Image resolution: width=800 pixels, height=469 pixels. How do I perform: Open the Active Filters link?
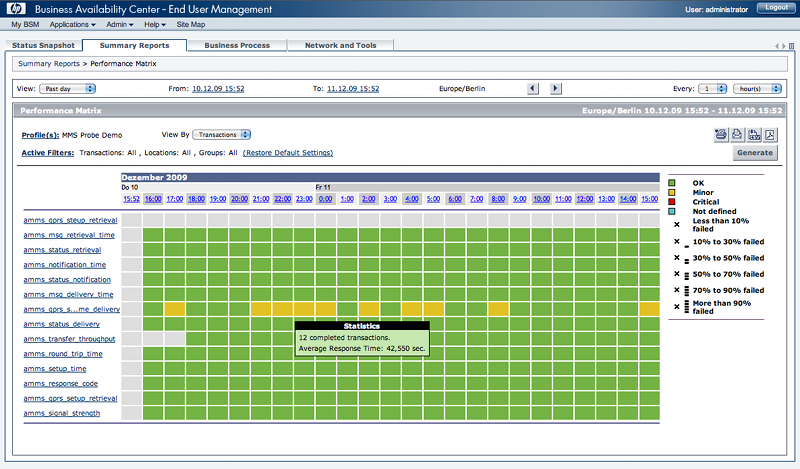pos(47,153)
